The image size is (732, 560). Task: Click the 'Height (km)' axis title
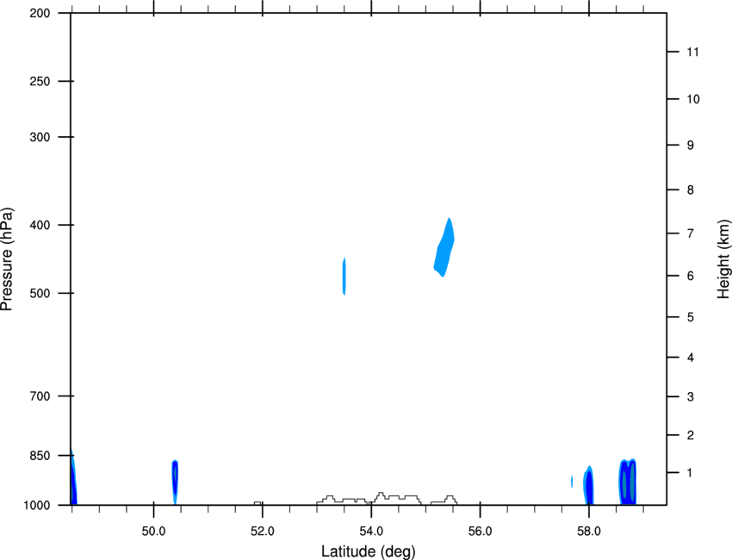click(x=723, y=259)
